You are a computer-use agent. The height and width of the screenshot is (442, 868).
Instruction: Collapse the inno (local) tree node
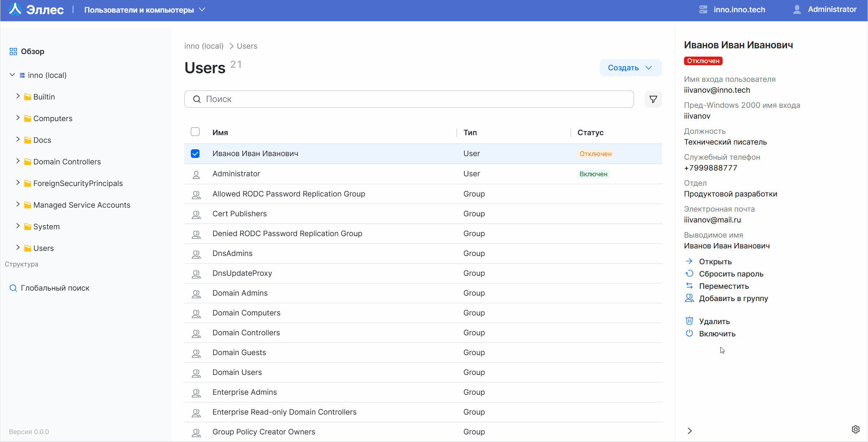tap(12, 75)
